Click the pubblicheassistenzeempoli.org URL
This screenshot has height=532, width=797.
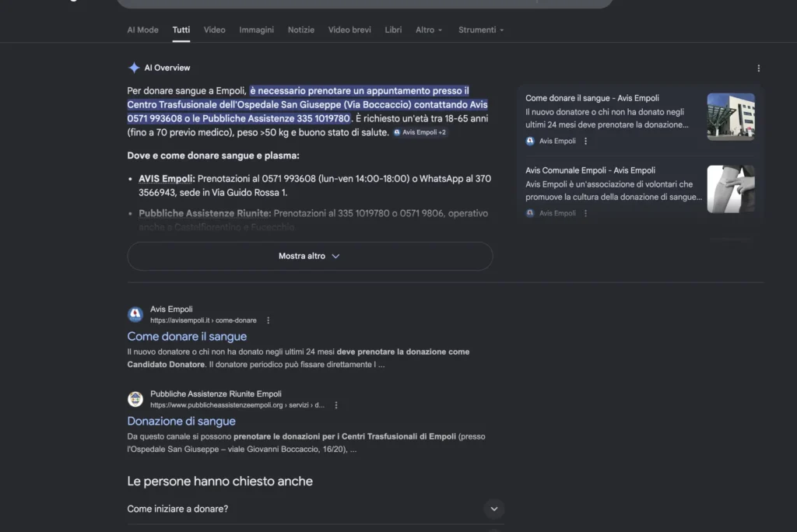237,405
